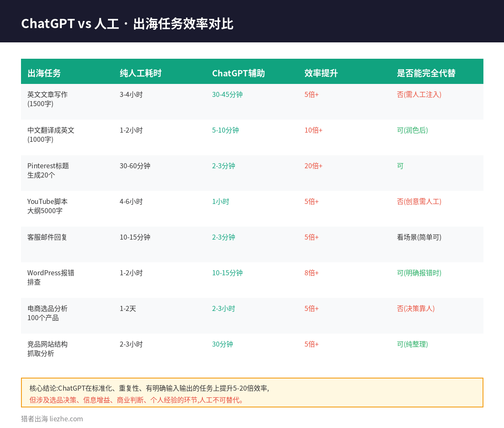
Task: Select the '出海任务' column header
Action: click(44, 73)
